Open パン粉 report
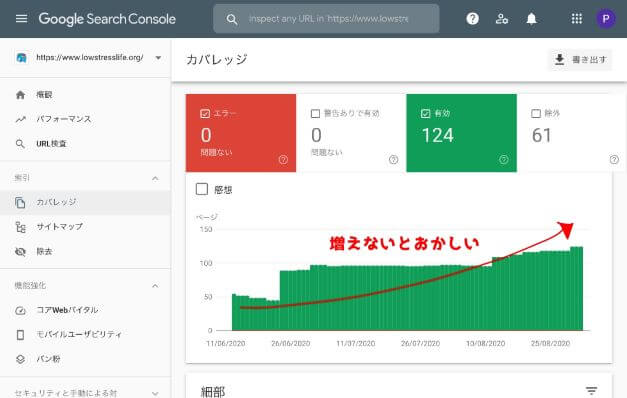The height and width of the screenshot is (398, 627). pyautogui.click(x=85, y=359)
